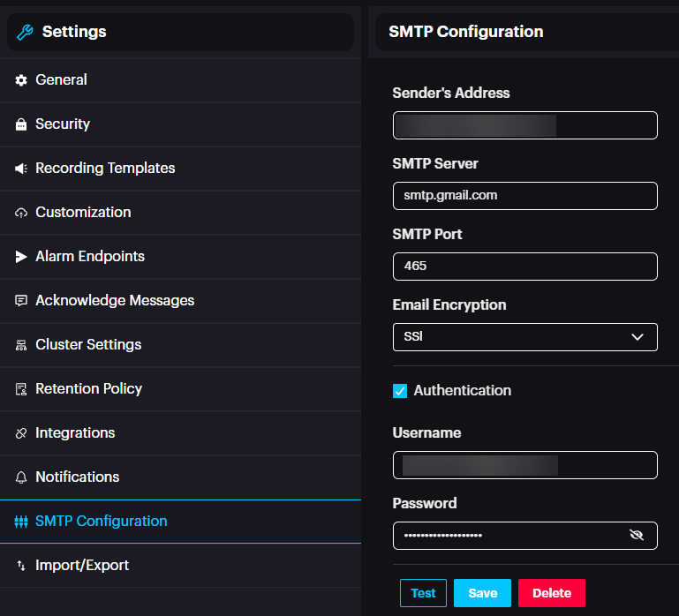Click the Cluster Settings network icon
The width and height of the screenshot is (679, 616).
point(21,345)
